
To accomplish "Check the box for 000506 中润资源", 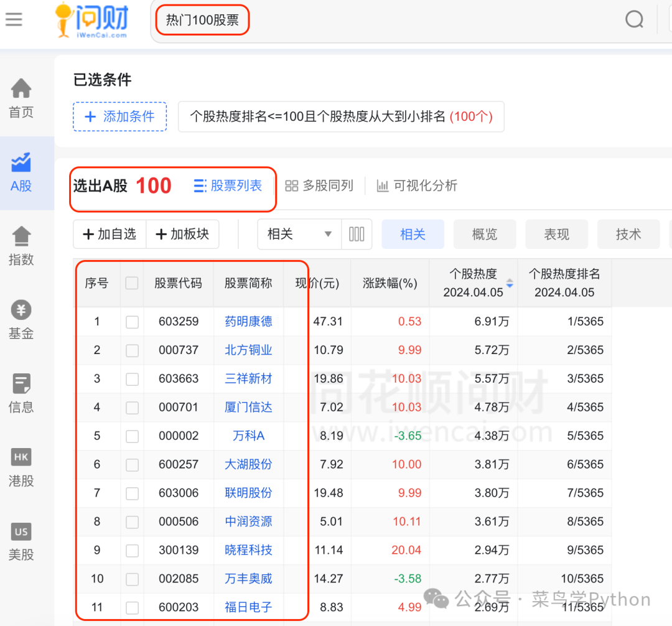I will pyautogui.click(x=132, y=522).
